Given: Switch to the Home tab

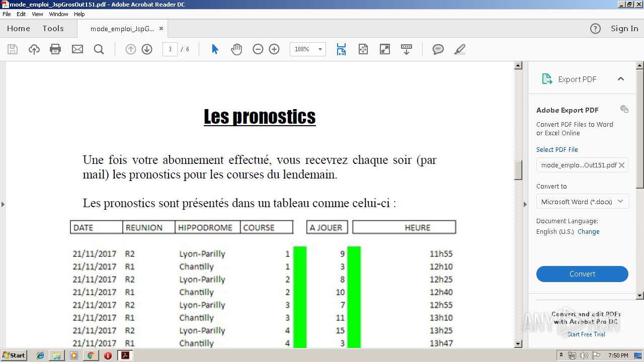Looking at the screenshot, I should pyautogui.click(x=19, y=29).
